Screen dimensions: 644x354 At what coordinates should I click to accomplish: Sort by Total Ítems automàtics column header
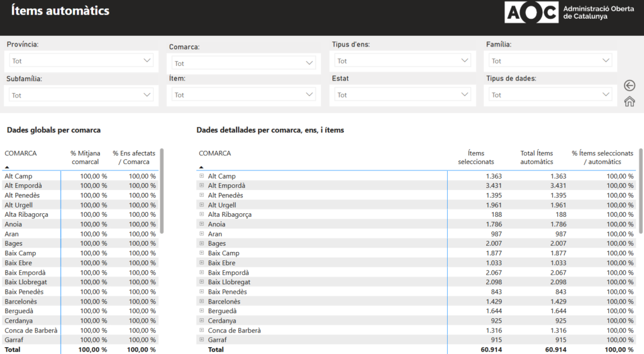pyautogui.click(x=536, y=157)
